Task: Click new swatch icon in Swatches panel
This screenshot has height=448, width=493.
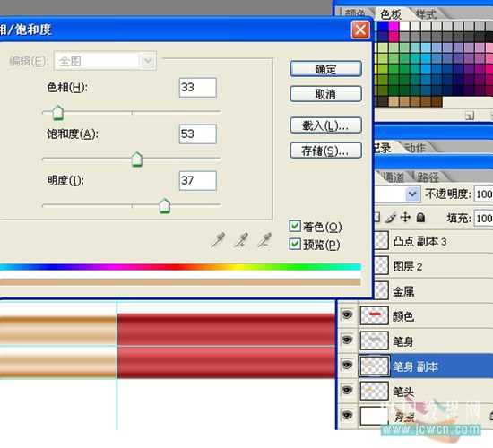Action: [469, 116]
